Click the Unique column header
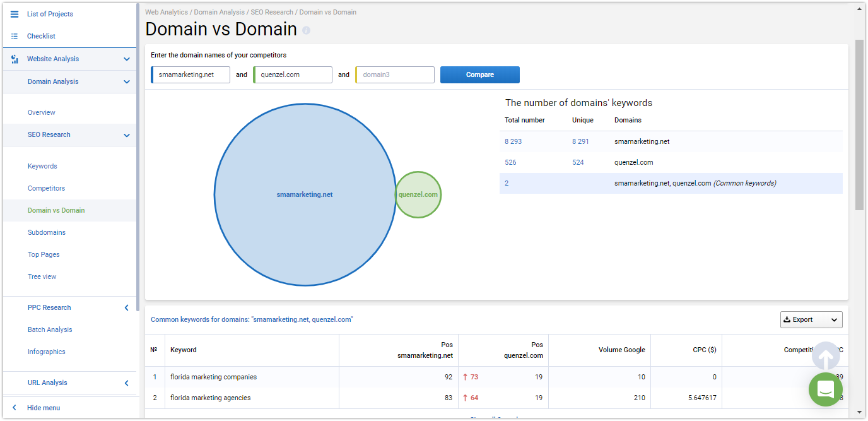The width and height of the screenshot is (868, 421). [x=583, y=120]
